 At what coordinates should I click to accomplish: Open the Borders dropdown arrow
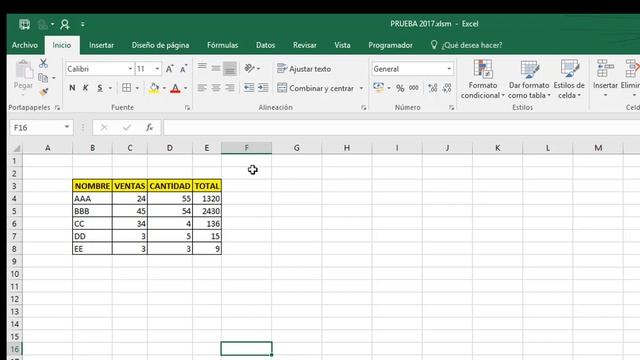(x=137, y=88)
